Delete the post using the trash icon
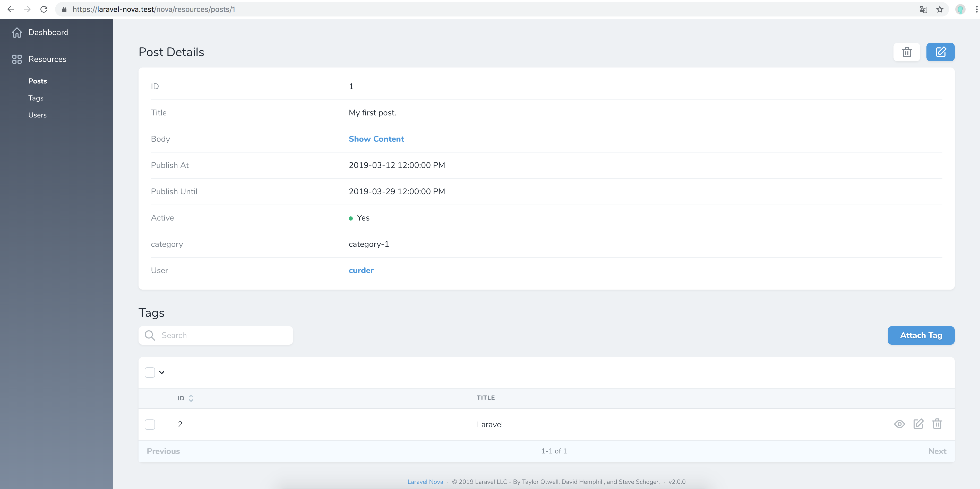The width and height of the screenshot is (980, 489). pos(907,52)
